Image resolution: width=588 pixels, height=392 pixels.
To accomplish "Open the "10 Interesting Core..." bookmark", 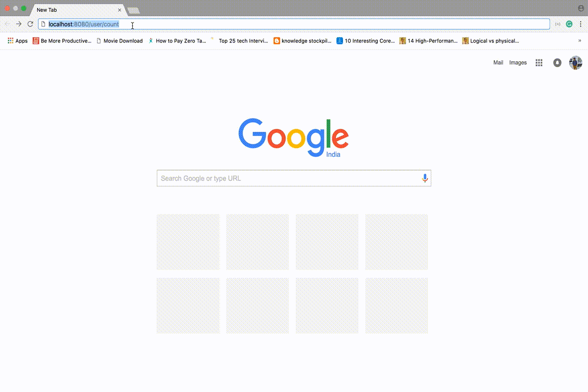I will coord(366,41).
